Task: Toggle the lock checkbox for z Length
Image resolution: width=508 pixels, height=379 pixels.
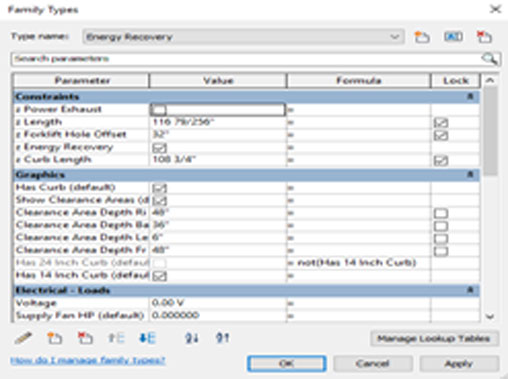Action: pos(441,123)
